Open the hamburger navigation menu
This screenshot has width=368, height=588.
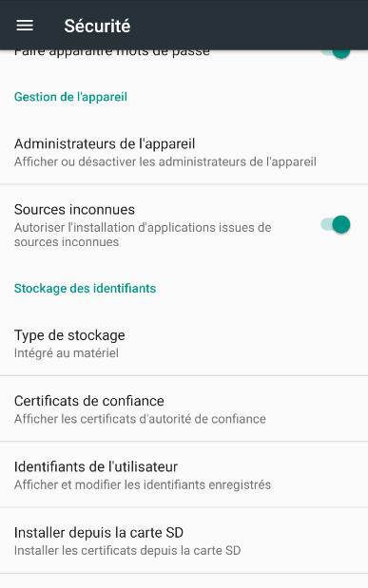click(25, 26)
